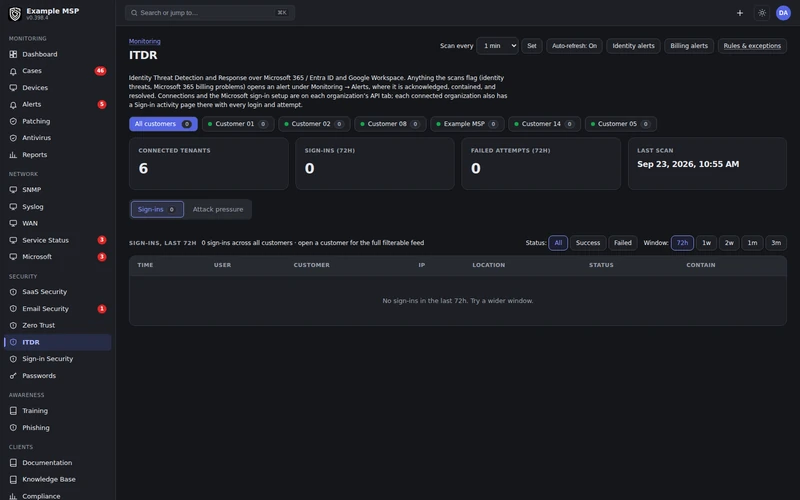Click the CUSTOMER column header
800x500 pixels.
click(312, 265)
